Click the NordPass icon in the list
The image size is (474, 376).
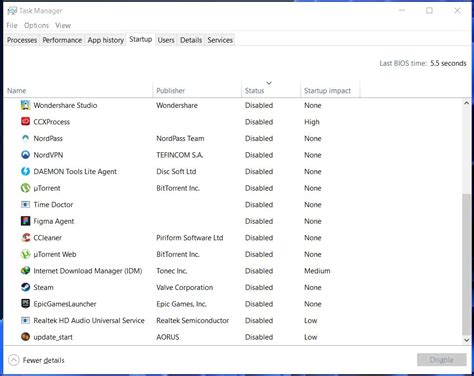25,138
